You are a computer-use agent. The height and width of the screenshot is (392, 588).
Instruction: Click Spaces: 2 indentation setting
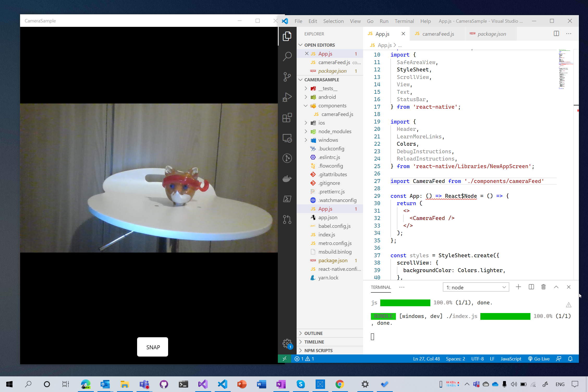click(x=455, y=359)
